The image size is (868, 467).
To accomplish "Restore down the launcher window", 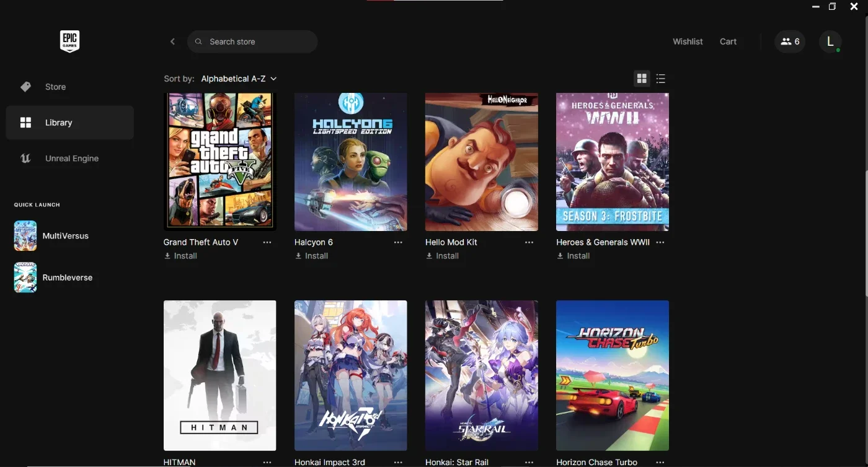I will 833,6.
